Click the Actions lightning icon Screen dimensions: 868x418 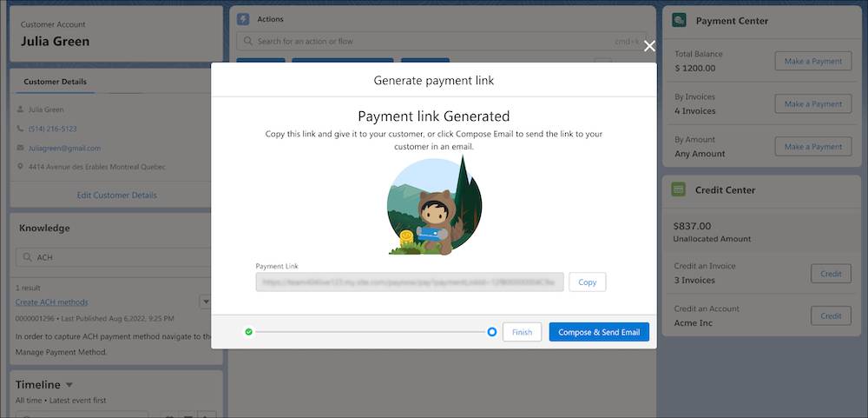[x=243, y=19]
